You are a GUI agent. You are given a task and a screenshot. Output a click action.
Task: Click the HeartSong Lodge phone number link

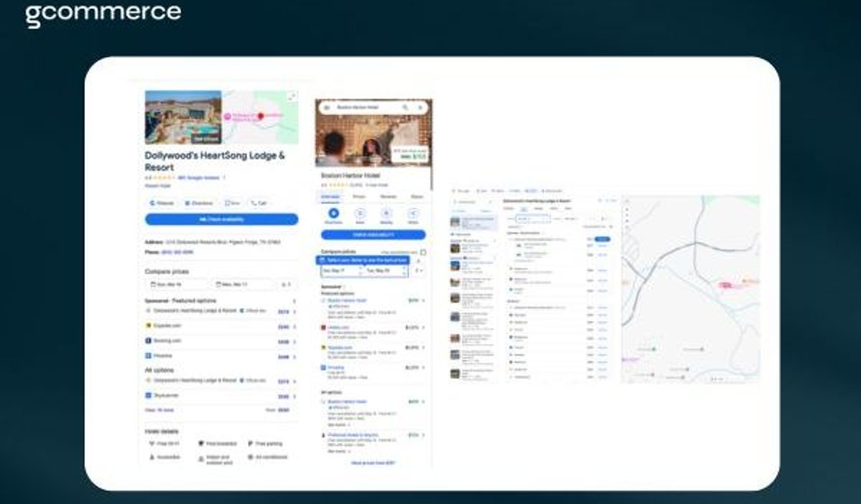[x=177, y=252]
